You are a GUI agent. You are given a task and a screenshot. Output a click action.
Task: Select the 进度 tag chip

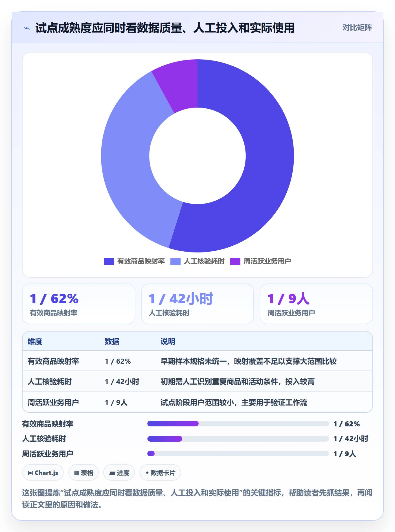[119, 472]
